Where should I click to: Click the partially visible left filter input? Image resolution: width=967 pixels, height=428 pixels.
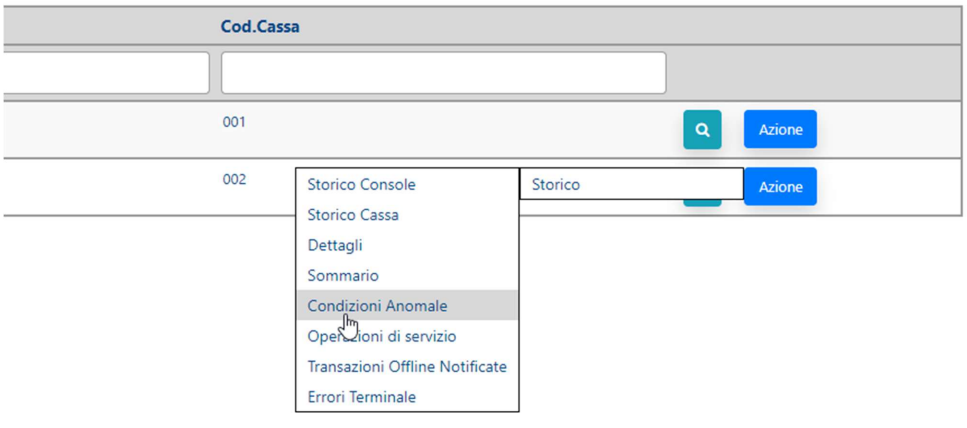(105, 73)
